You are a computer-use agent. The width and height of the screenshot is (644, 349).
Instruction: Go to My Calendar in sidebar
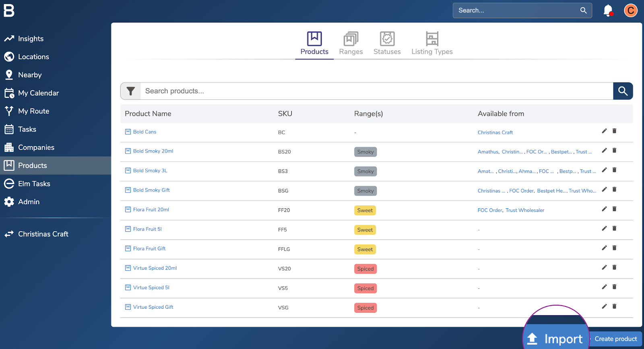[x=38, y=93]
